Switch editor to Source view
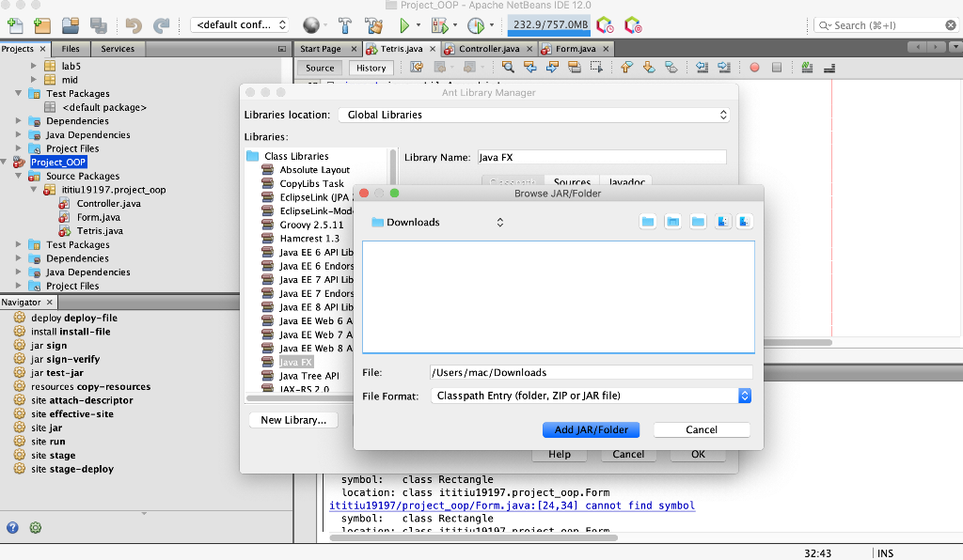The width and height of the screenshot is (963, 560). [320, 68]
